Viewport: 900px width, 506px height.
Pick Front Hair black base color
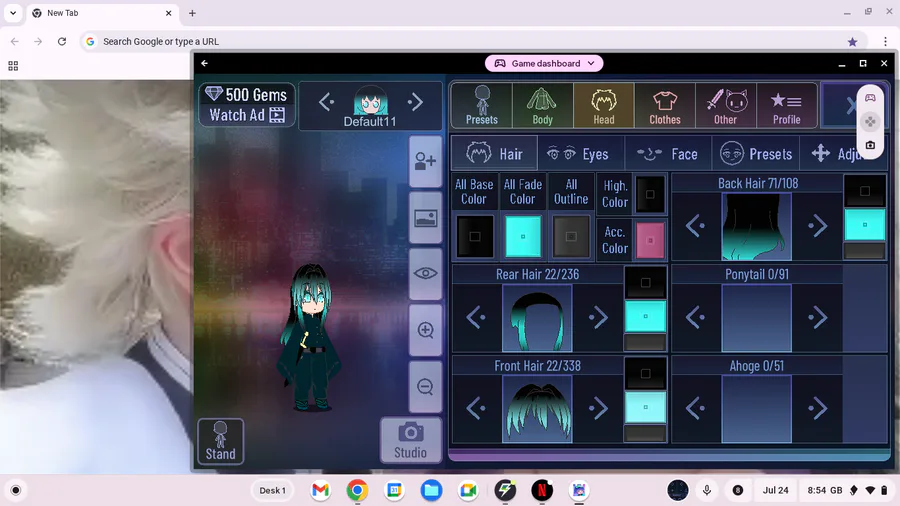pos(645,373)
